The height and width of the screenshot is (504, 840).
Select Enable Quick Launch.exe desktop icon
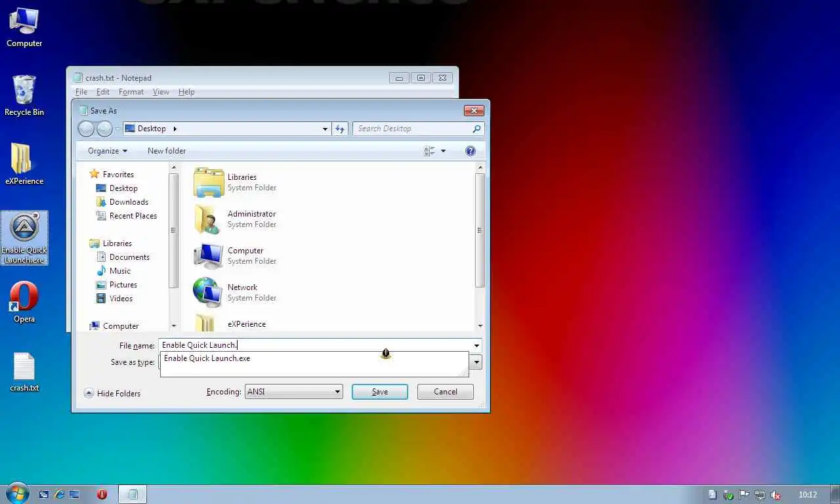(24, 238)
